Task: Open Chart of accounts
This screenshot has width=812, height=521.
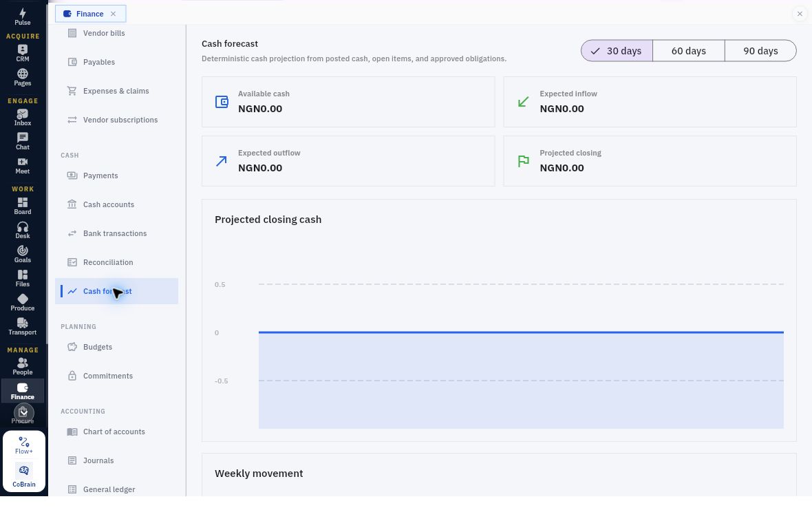Action: (116, 432)
